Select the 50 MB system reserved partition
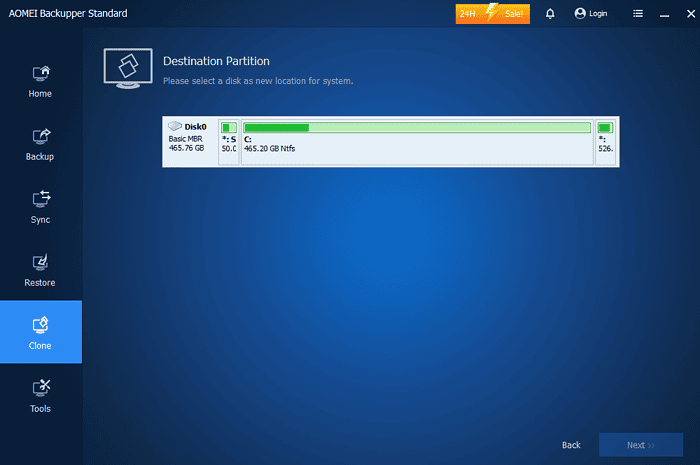The width and height of the screenshot is (700, 465). [x=228, y=141]
